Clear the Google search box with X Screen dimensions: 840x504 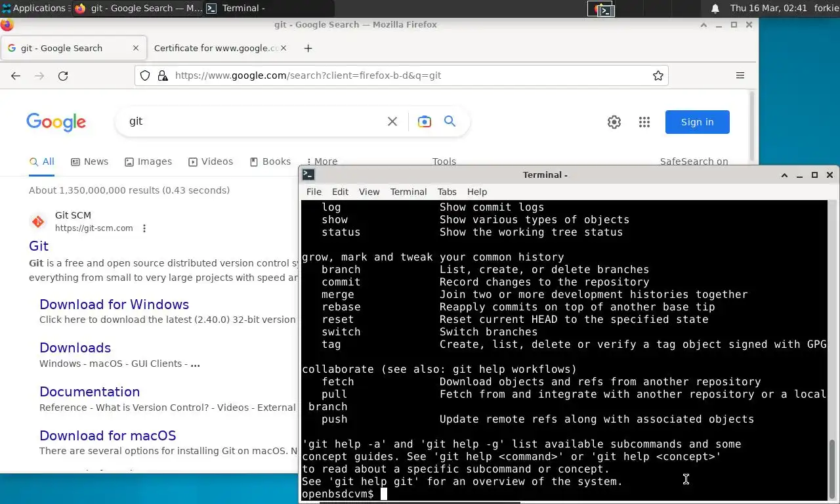[392, 121]
